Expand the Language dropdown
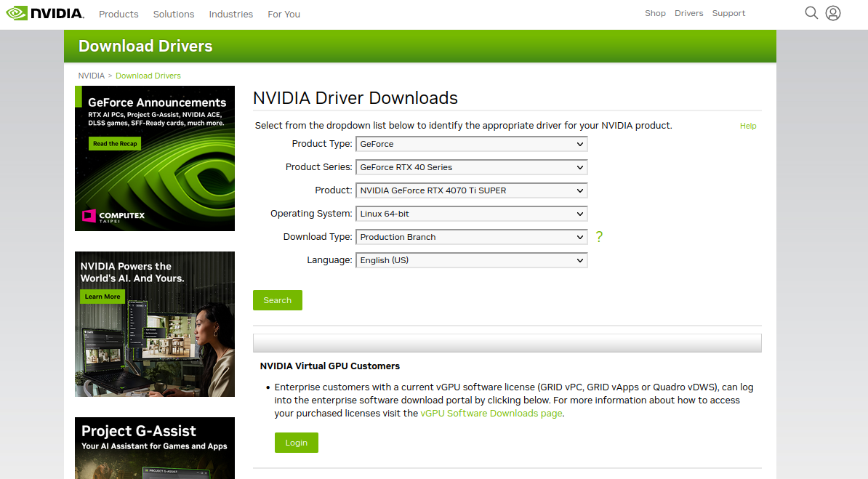Image resolution: width=868 pixels, height=479 pixels. [x=471, y=260]
